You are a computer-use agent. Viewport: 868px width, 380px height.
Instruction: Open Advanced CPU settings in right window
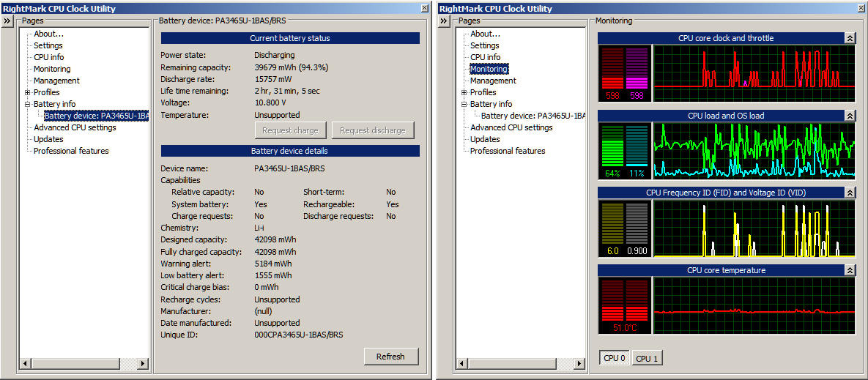click(511, 127)
